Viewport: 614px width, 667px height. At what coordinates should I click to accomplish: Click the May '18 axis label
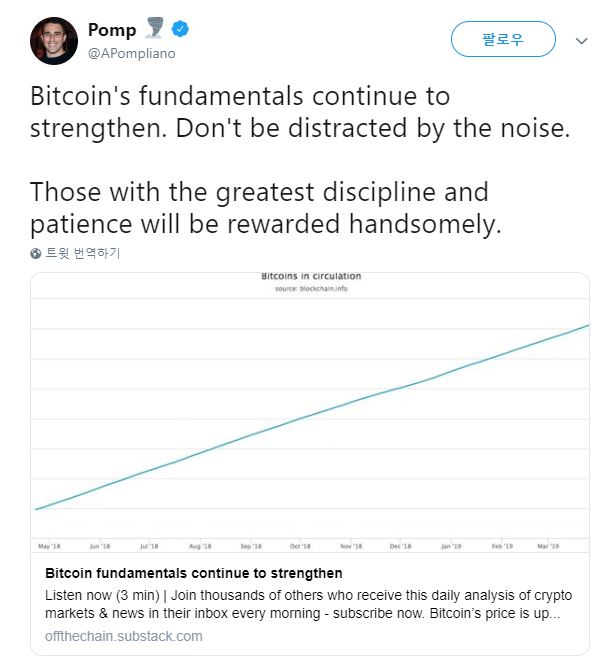click(x=49, y=546)
